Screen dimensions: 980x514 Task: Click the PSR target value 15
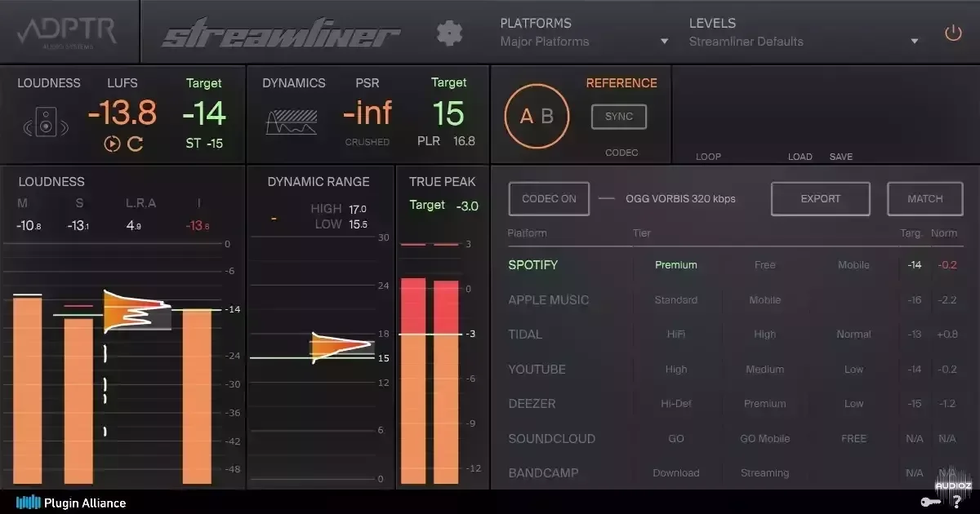click(448, 113)
